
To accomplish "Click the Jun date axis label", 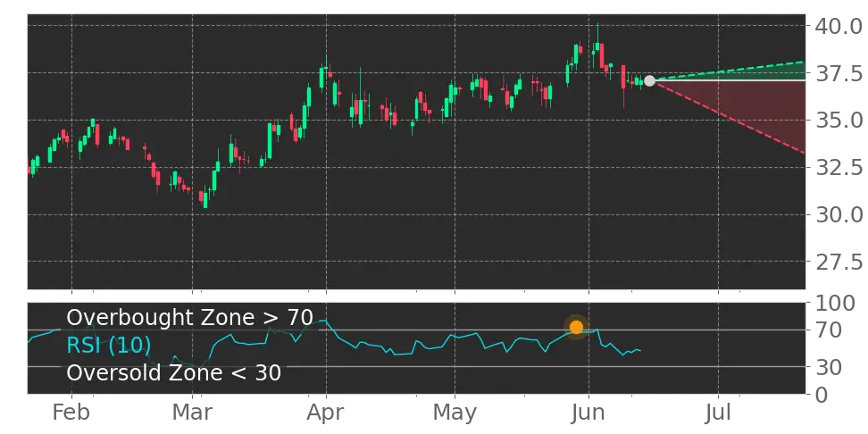I will (588, 413).
